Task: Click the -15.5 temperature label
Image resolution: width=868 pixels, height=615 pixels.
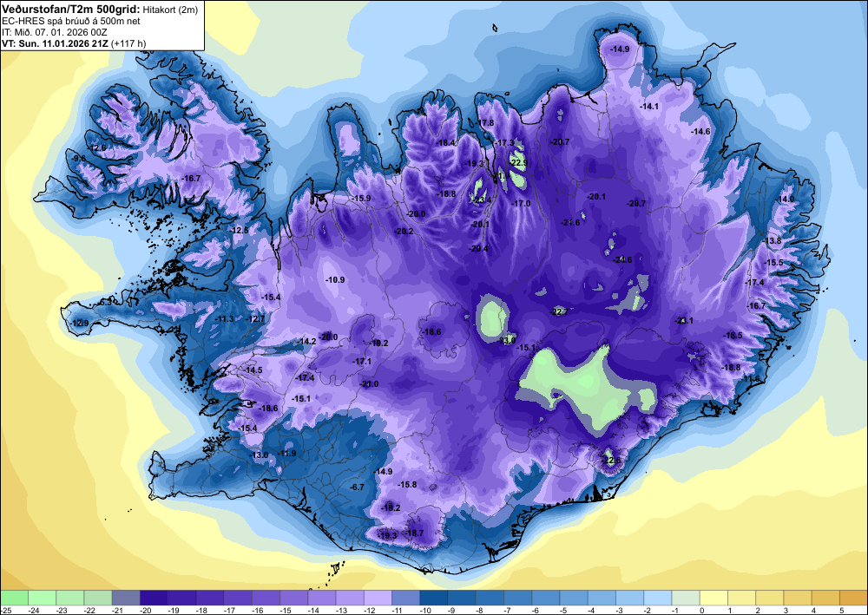Action: pos(774,263)
